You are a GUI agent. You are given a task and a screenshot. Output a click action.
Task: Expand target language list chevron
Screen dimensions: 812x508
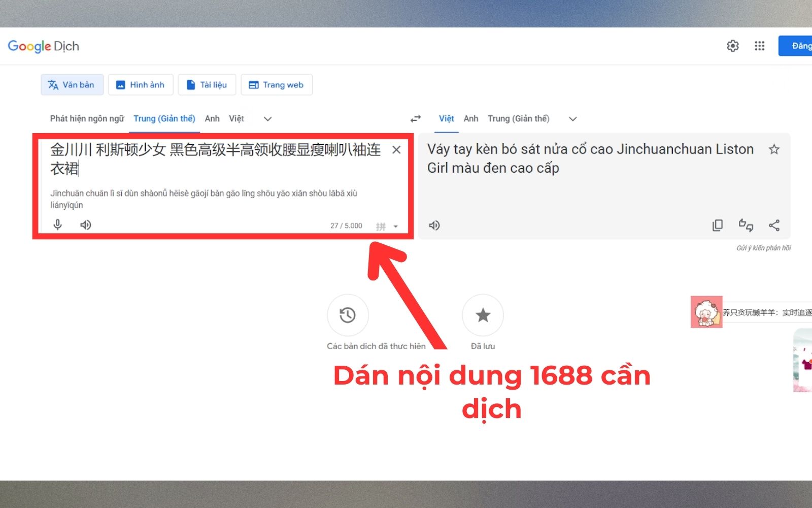point(573,119)
